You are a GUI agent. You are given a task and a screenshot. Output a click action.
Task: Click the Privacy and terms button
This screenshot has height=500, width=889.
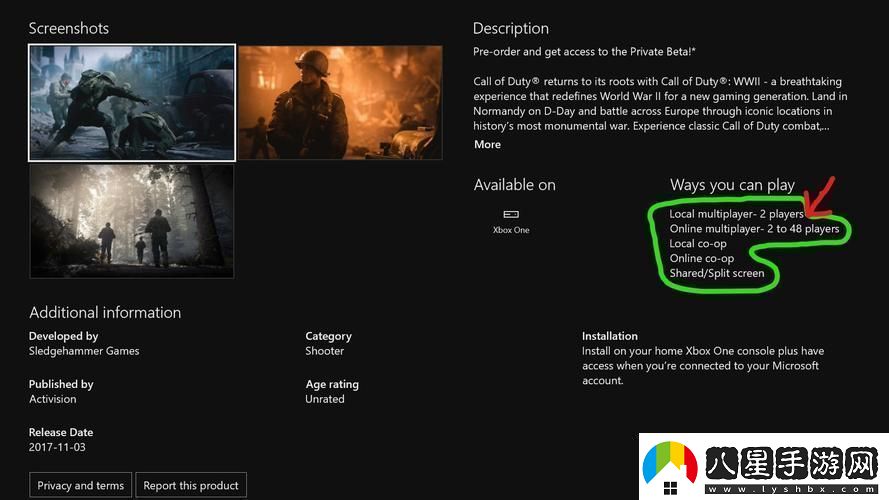coord(81,485)
